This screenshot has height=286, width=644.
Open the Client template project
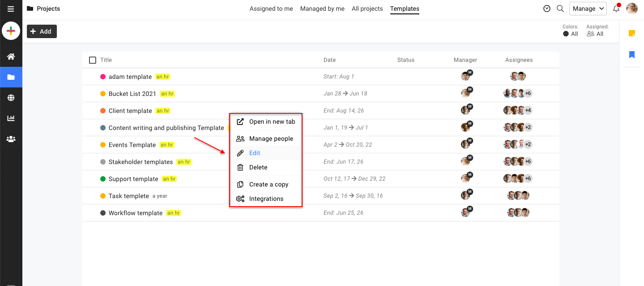click(x=130, y=111)
